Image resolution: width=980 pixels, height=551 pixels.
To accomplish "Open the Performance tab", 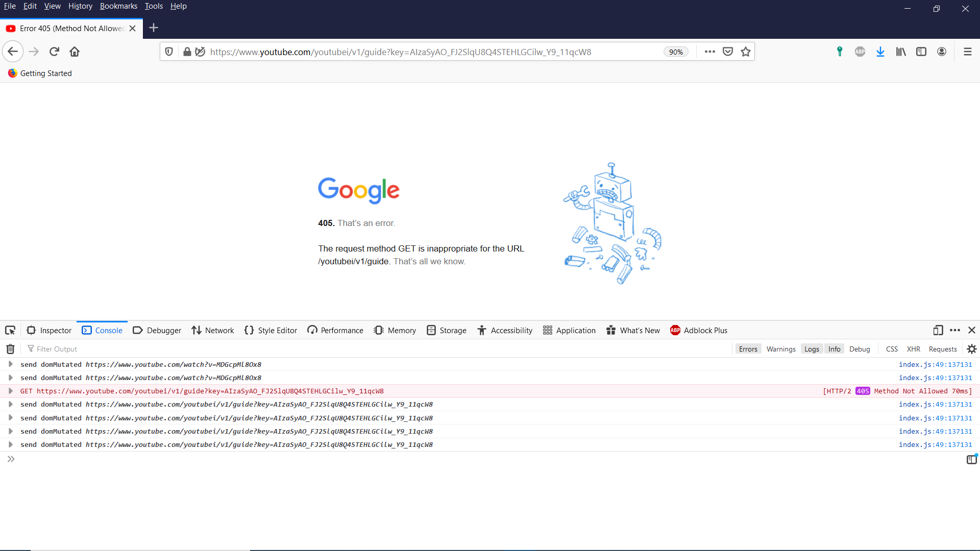I will tap(335, 330).
